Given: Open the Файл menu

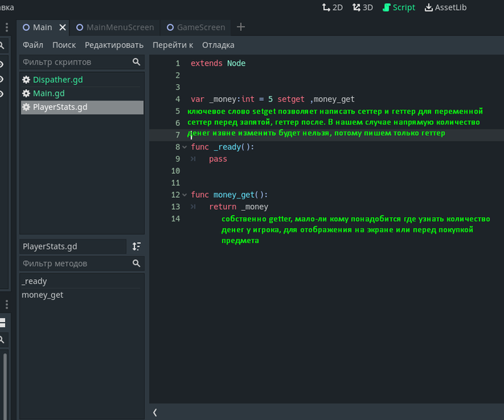Looking at the screenshot, I should point(33,45).
